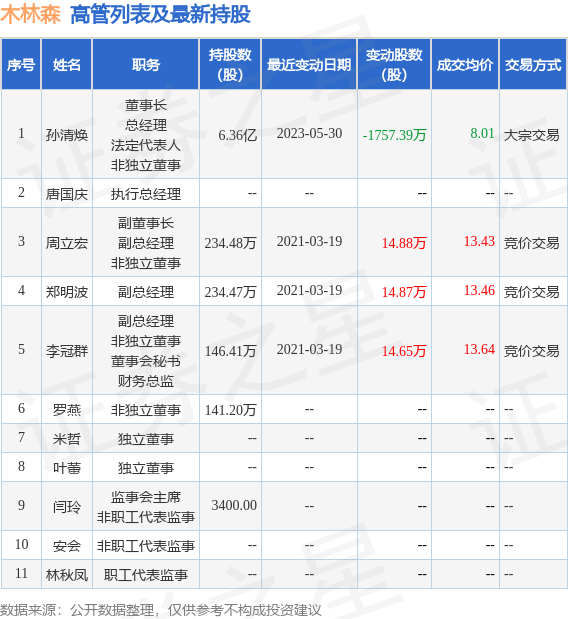Click the 序号 column header
The width and height of the screenshot is (568, 619).
pyautogui.click(x=21, y=64)
